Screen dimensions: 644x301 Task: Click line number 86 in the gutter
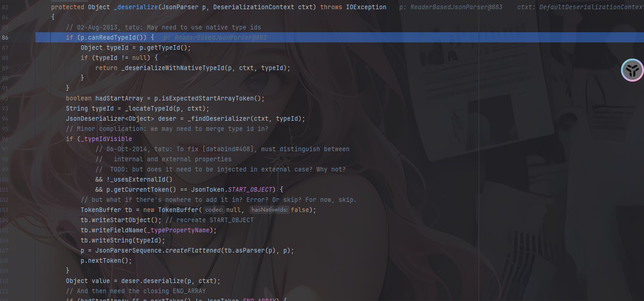(x=5, y=37)
